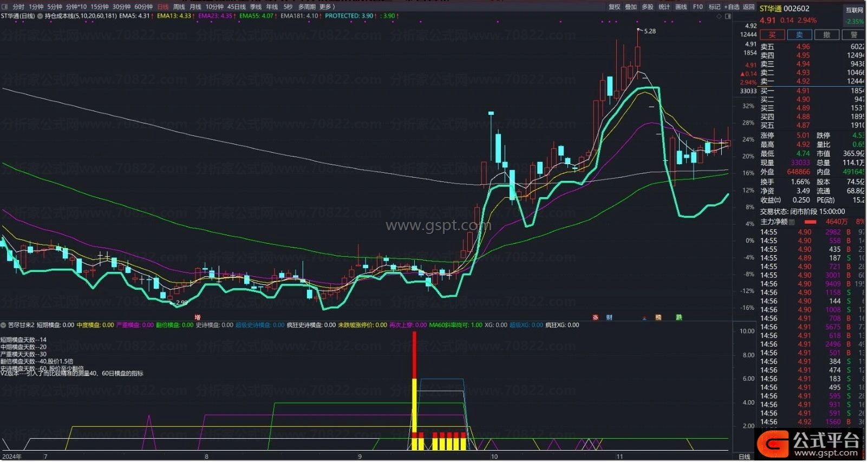Click the 短期横盘: 0.00 indicator label

[55, 326]
